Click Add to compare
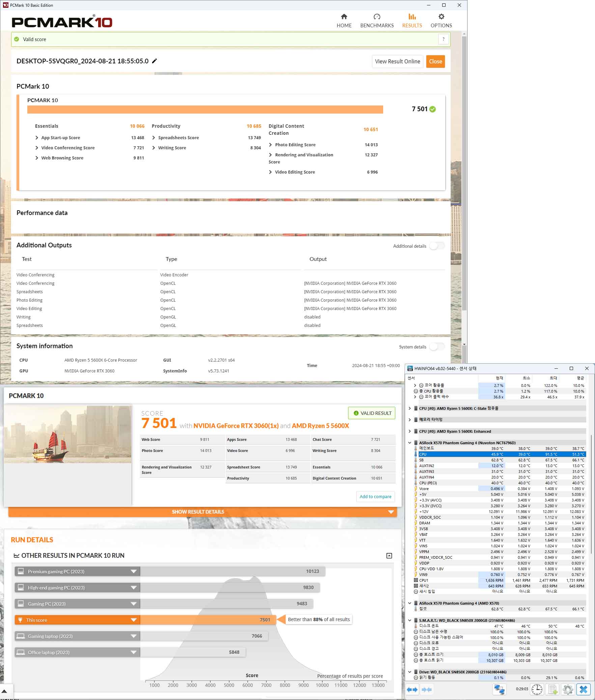This screenshot has width=595, height=700. (375, 496)
